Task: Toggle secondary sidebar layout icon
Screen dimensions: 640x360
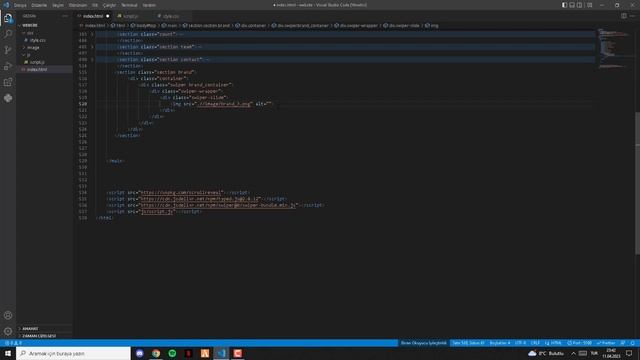Action: tap(580, 5)
